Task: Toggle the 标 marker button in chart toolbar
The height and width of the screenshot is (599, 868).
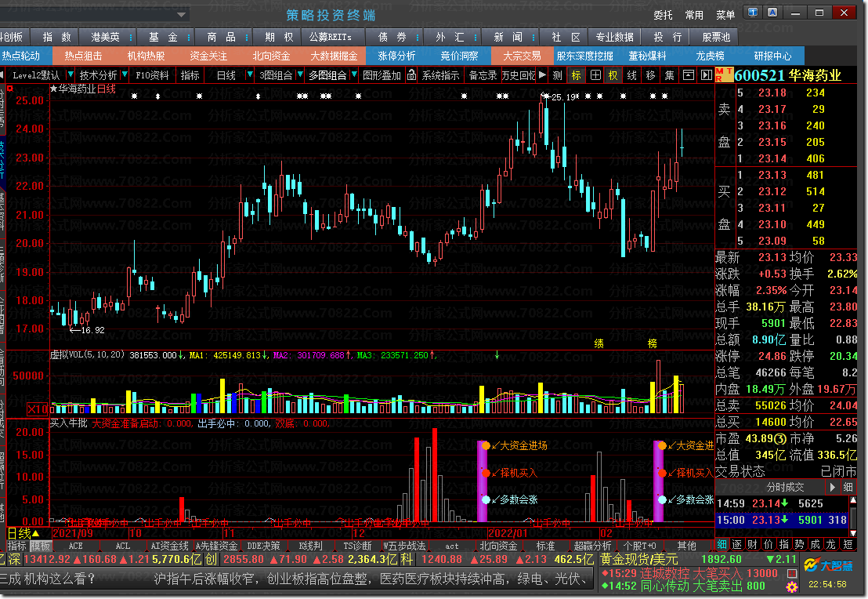Action: 577,75
